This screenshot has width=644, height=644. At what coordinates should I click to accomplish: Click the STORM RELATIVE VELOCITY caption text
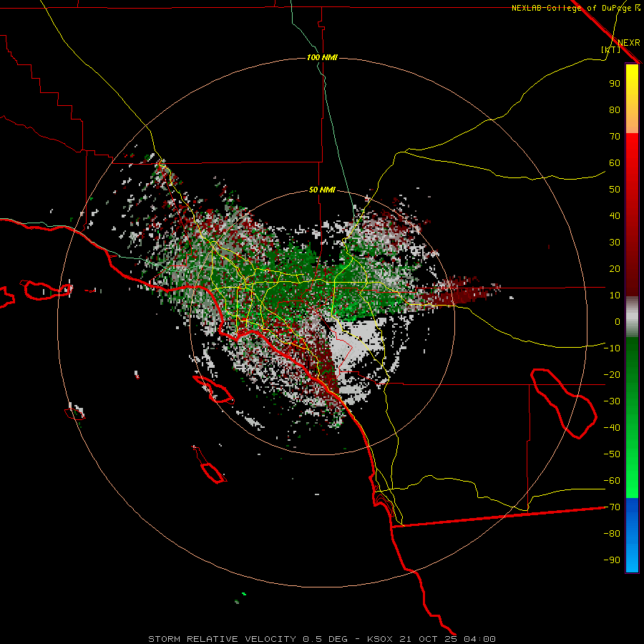click(222, 639)
